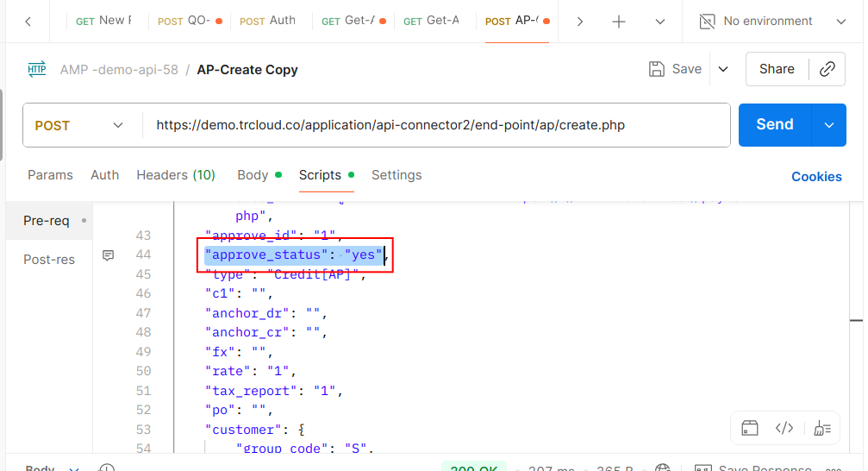Click the comment icon beside line 44
868x471 pixels.
[109, 255]
